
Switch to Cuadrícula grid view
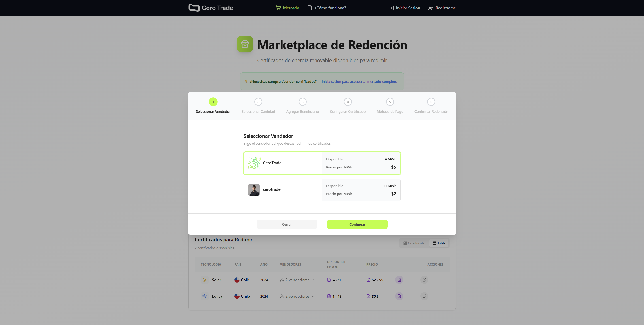(x=414, y=243)
